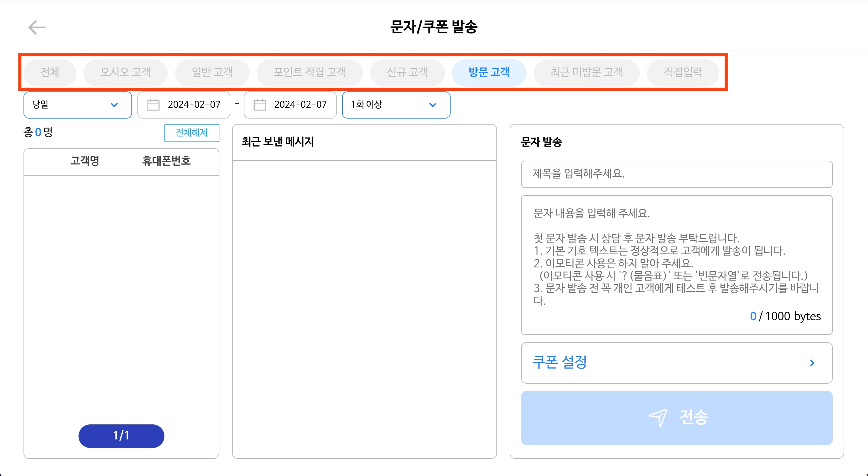Viewport: 868px width, 476px height.
Task: Click the 0 / 1000 bytes counter
Action: (x=785, y=316)
